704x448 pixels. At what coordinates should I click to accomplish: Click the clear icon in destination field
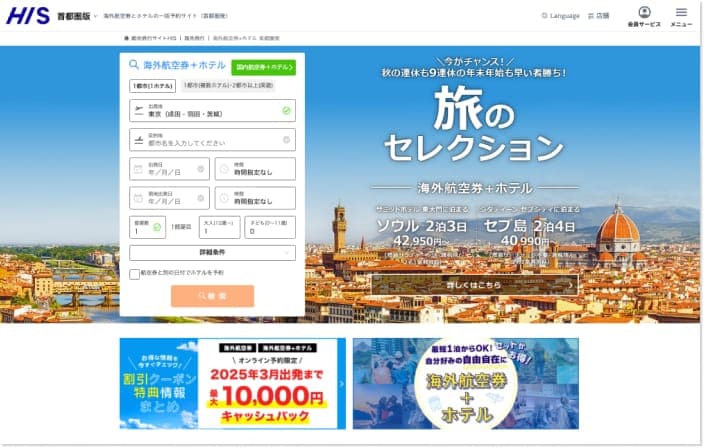pos(286,140)
